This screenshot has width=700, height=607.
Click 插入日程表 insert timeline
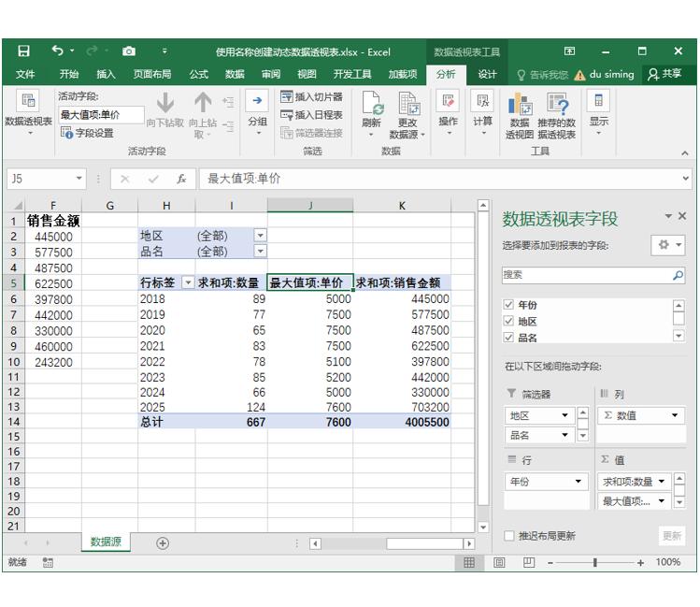311,115
